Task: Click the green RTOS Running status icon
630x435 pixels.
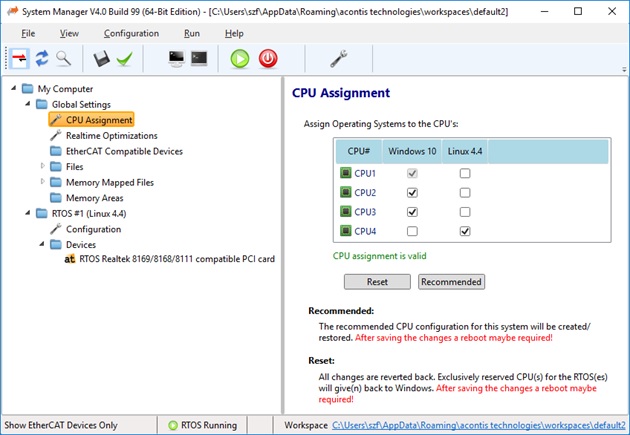Action: [x=173, y=425]
